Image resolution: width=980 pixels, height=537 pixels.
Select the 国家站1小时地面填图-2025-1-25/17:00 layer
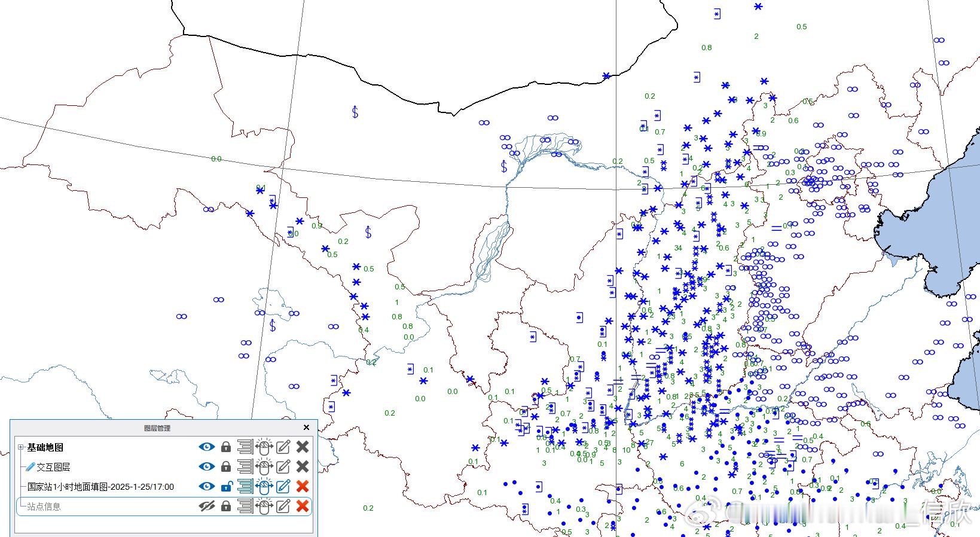click(100, 487)
